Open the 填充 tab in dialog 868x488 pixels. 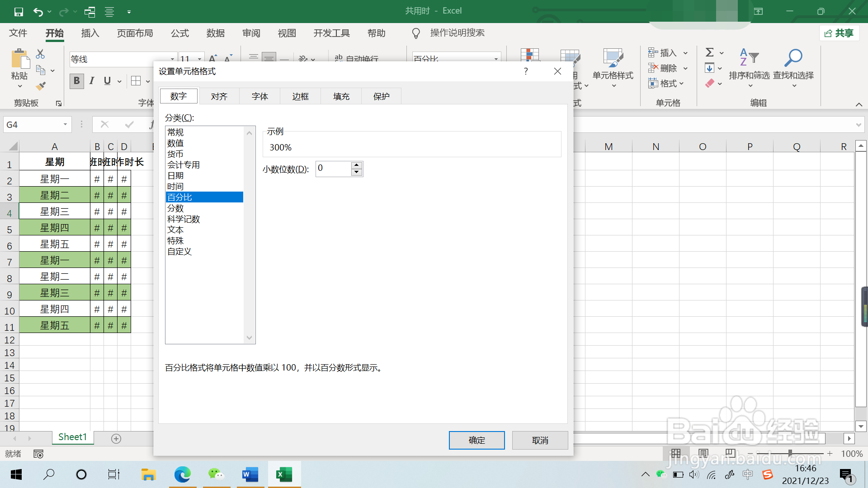[341, 96]
